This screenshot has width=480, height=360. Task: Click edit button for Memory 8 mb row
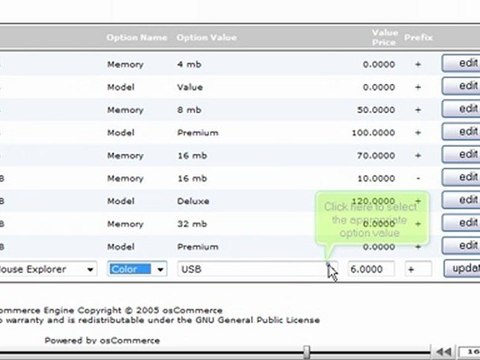[461, 109]
